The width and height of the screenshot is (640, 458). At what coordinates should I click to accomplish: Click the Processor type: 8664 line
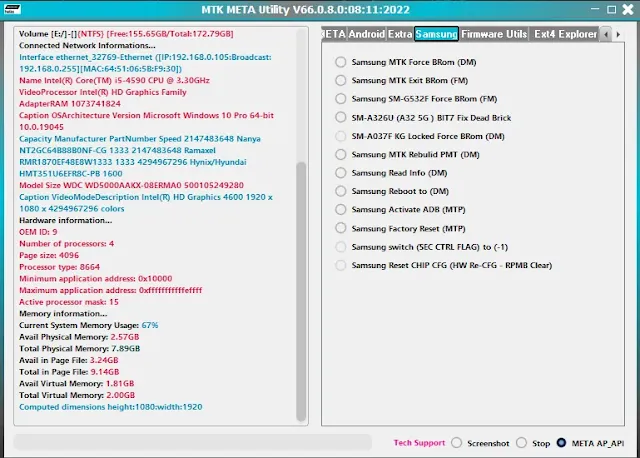59,267
